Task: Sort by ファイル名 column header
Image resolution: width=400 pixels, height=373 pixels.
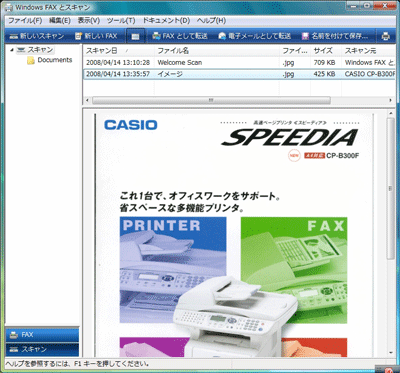Action: pyautogui.click(x=217, y=51)
